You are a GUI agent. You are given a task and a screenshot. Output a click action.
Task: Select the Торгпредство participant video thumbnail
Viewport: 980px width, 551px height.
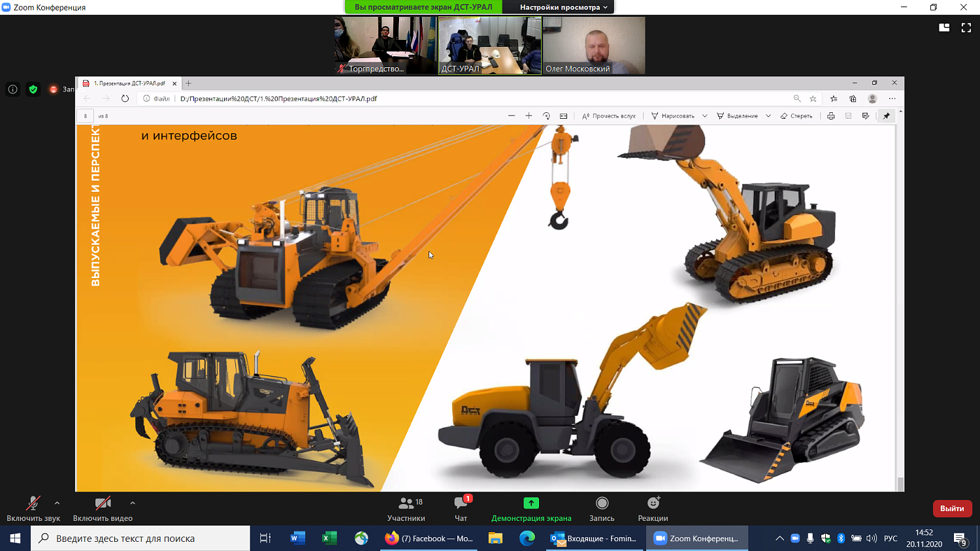[385, 45]
